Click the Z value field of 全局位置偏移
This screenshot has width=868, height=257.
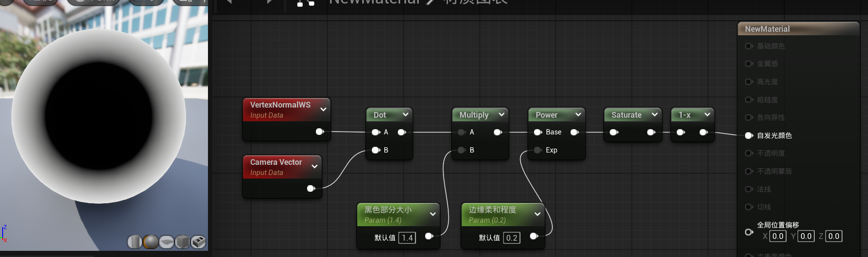point(834,236)
